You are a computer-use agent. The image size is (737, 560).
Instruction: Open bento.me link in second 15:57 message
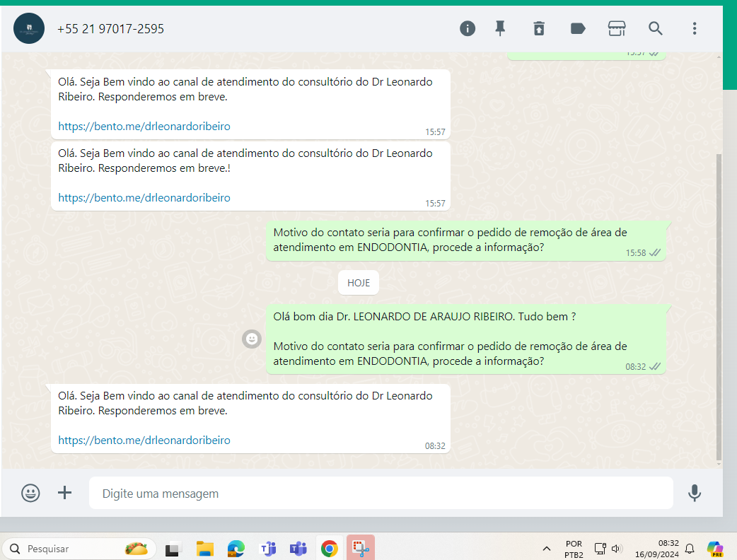coord(144,198)
